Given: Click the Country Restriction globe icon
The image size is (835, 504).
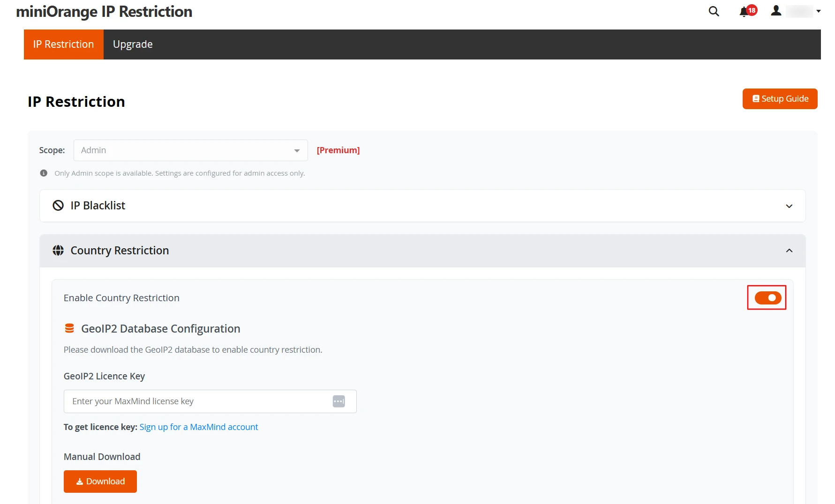Looking at the screenshot, I should tap(58, 251).
